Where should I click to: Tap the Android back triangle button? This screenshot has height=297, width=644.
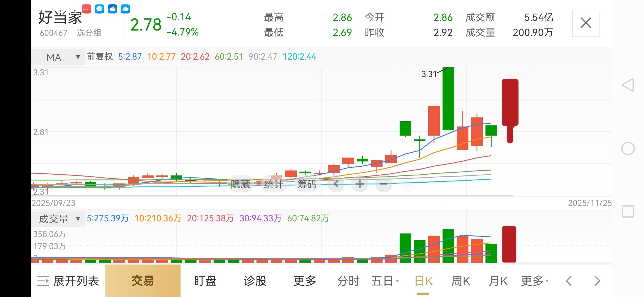(628, 85)
